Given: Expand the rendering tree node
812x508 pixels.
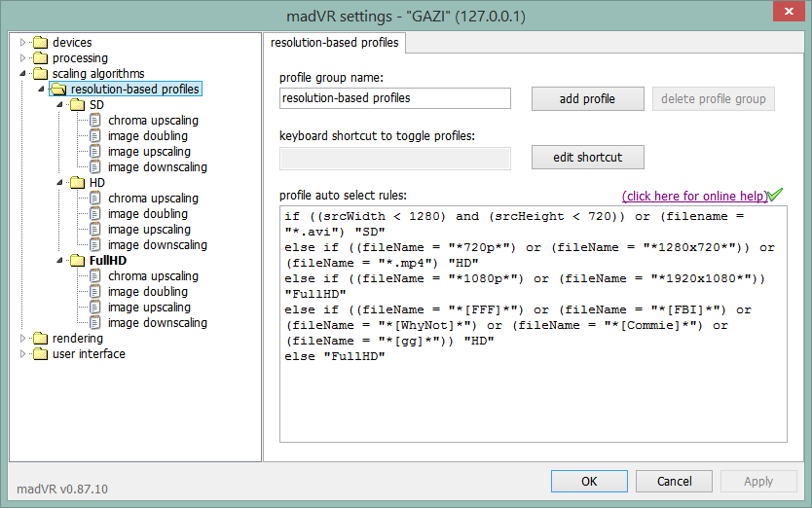Looking at the screenshot, I should coord(22,339).
